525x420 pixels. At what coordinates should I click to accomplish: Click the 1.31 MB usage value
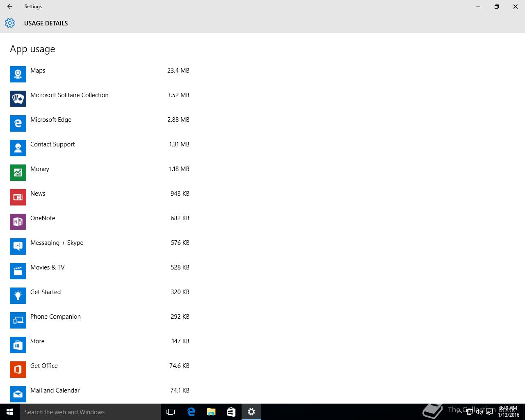pyautogui.click(x=179, y=144)
